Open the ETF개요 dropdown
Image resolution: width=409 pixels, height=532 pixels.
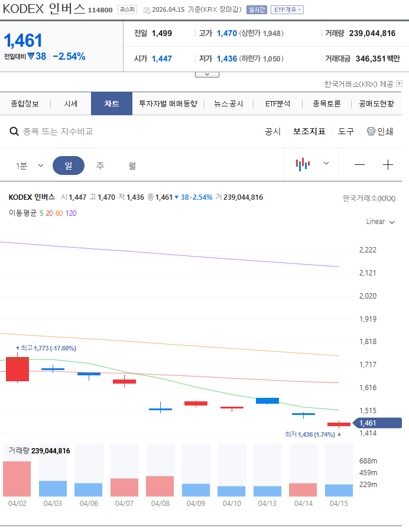(287, 10)
